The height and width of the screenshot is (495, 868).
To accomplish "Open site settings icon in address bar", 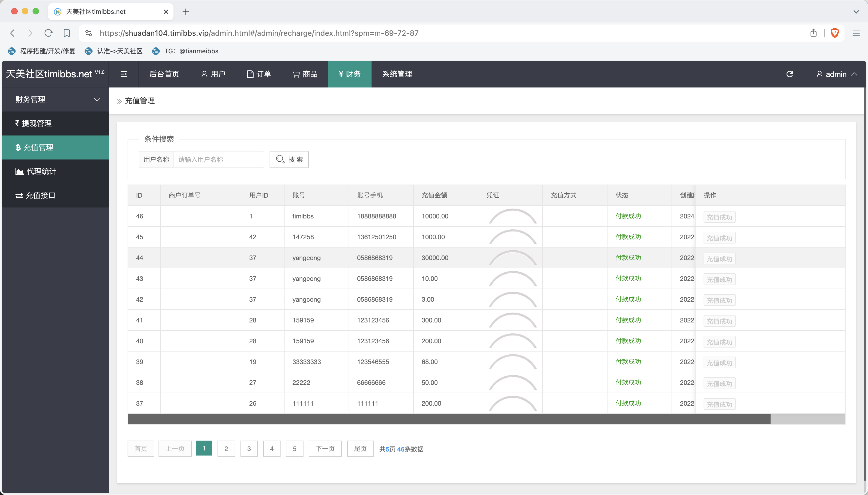I will [89, 33].
